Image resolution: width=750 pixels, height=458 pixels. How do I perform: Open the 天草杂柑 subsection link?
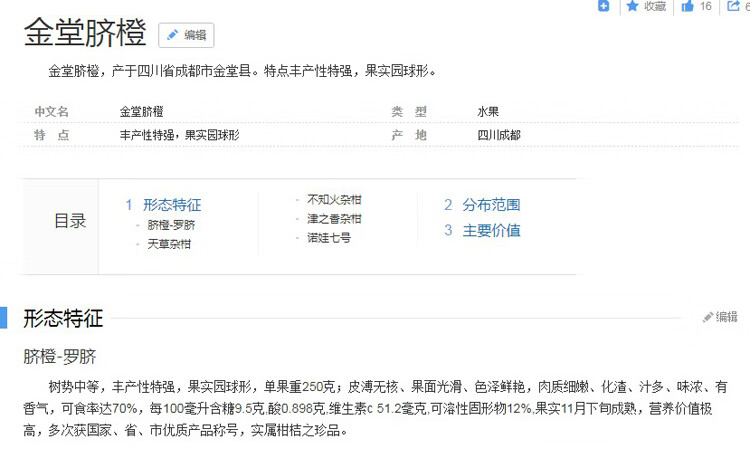coord(169,244)
